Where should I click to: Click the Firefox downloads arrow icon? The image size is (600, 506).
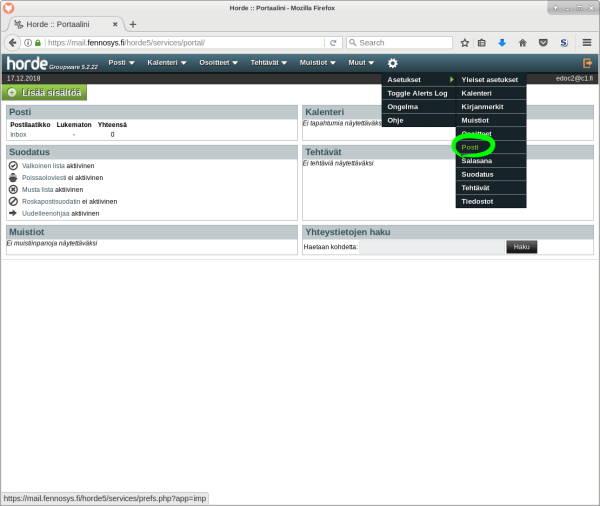tap(502, 43)
